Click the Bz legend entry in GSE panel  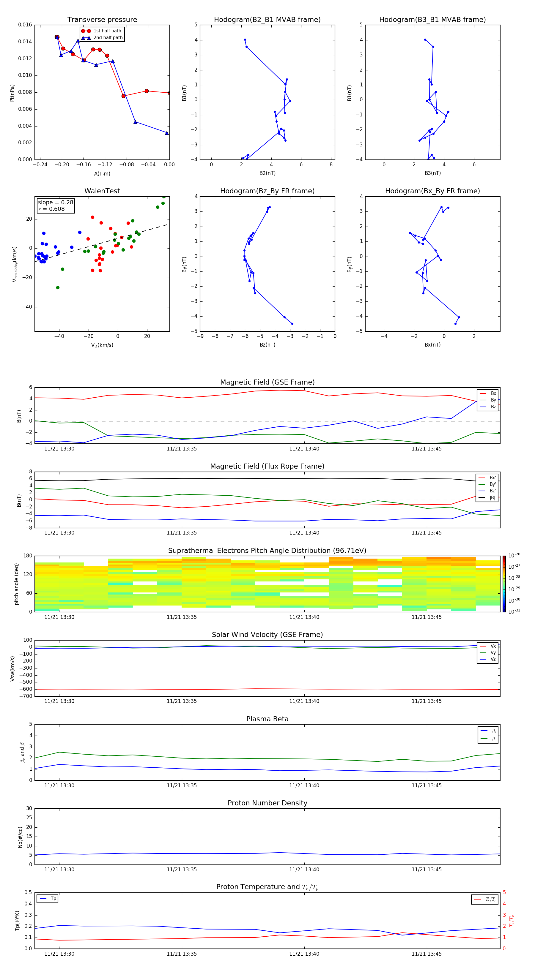(488, 407)
